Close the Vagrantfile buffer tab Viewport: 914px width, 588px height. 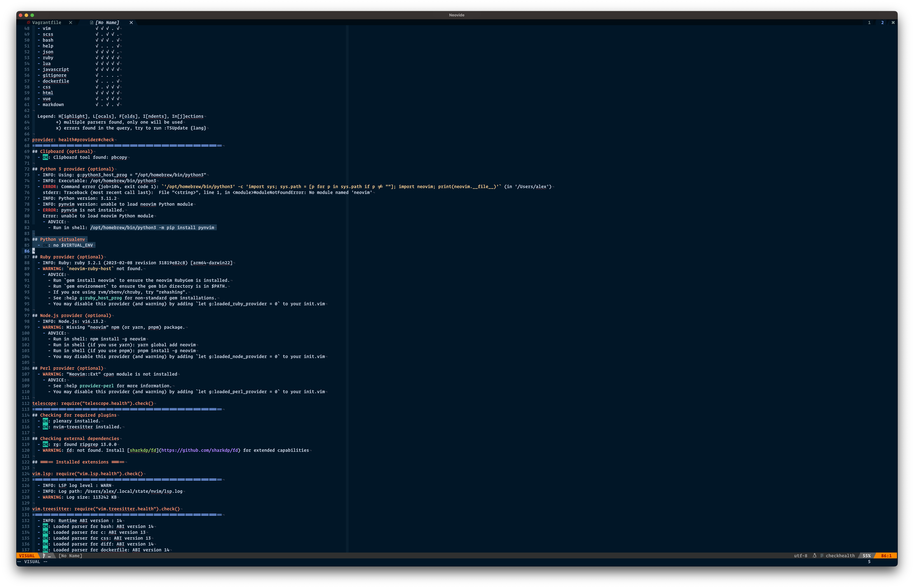(71, 23)
